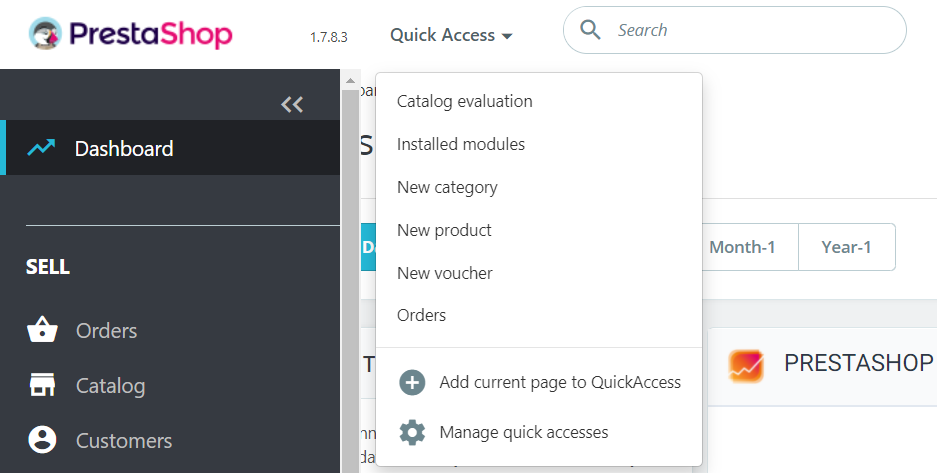Choose New category in Quick Access
This screenshot has width=937, height=473.
pyautogui.click(x=446, y=187)
